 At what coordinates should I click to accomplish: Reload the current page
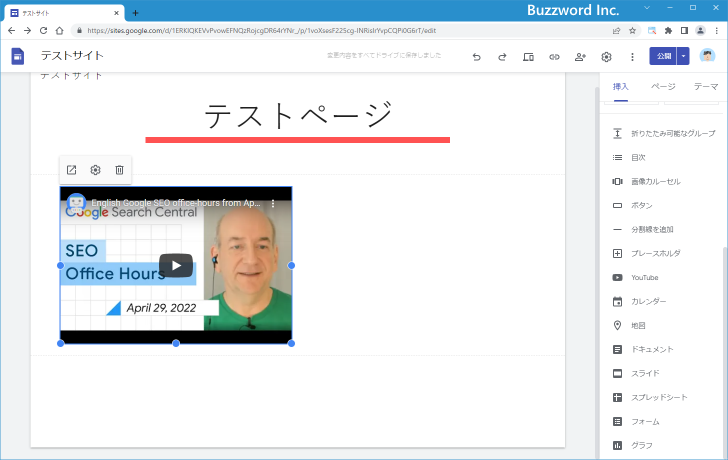(x=43, y=31)
